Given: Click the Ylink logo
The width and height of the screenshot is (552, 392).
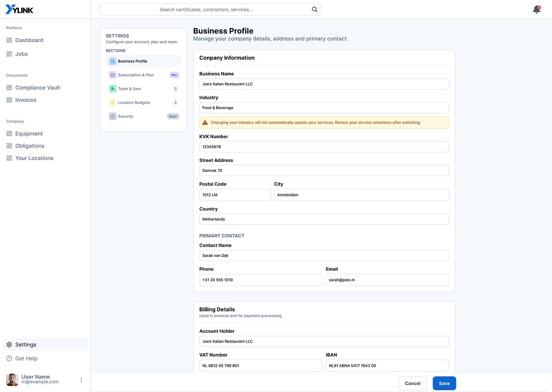Looking at the screenshot, I should click(19, 10).
